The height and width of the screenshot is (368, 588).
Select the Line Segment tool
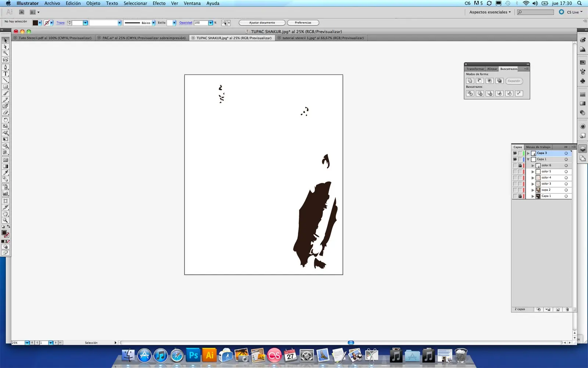point(6,80)
